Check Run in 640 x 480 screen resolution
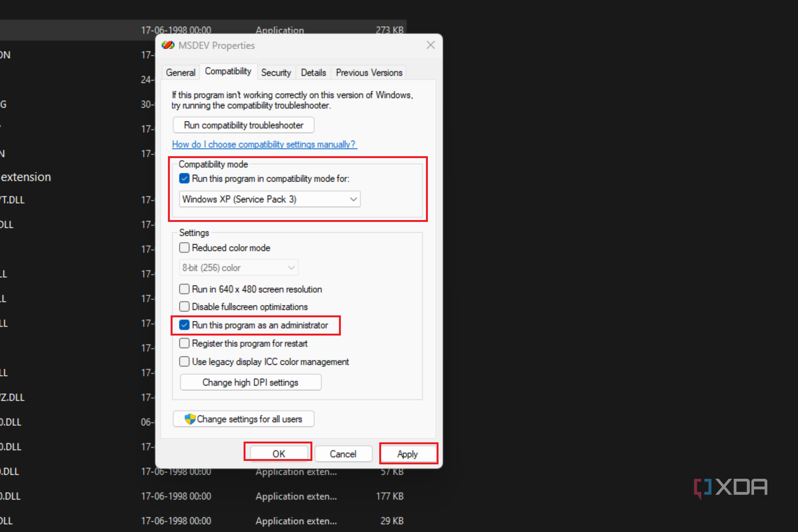 (x=184, y=289)
